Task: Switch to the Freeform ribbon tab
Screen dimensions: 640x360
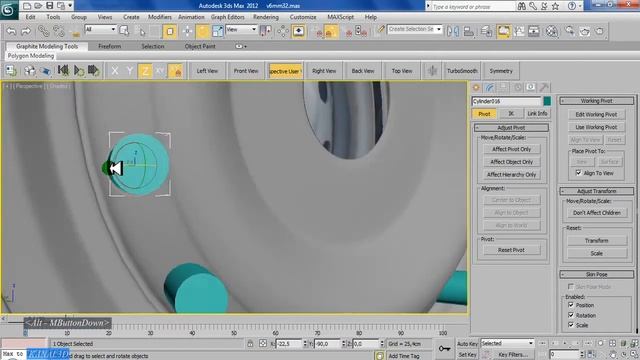Action: point(109,47)
